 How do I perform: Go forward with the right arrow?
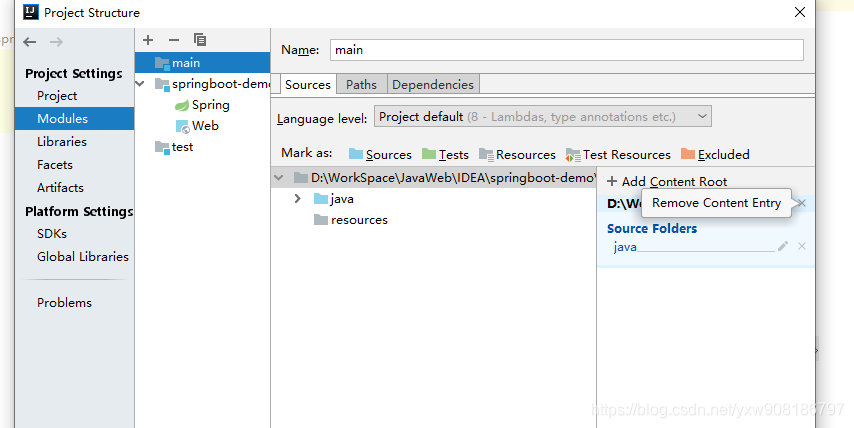pos(56,42)
